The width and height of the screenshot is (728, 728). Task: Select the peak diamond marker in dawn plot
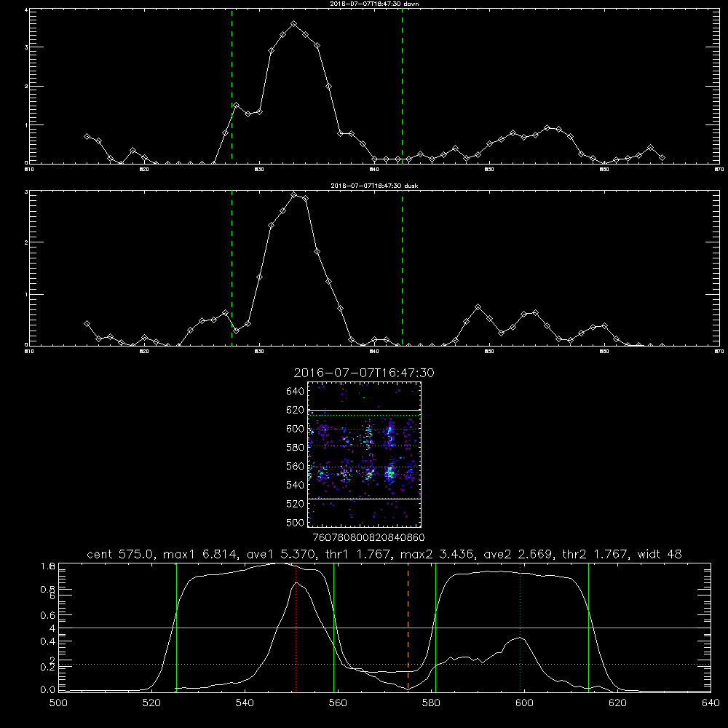coord(293,24)
